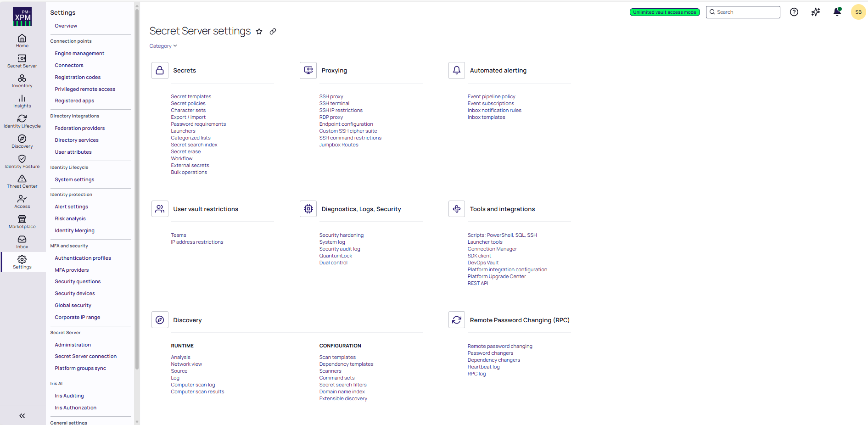This screenshot has height=425, width=868.
Task: Copy page link using chain icon
Action: pyautogui.click(x=273, y=32)
